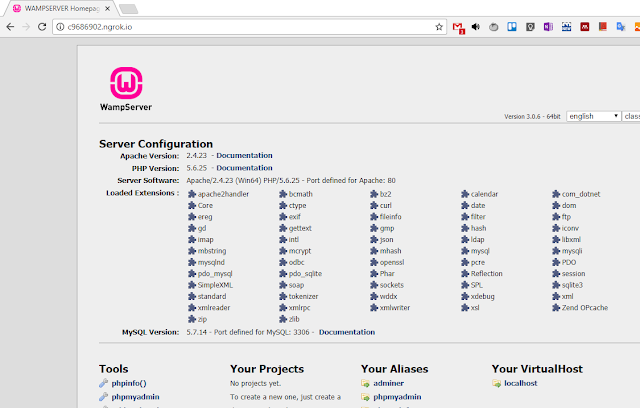This screenshot has height=408, width=640.
Task: Open the Gmail checker extension
Action: pyautogui.click(x=458, y=27)
